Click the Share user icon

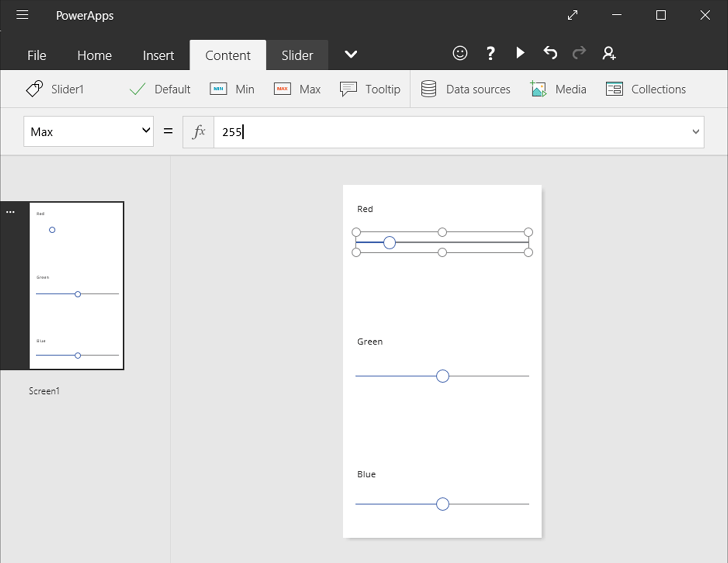pos(609,53)
